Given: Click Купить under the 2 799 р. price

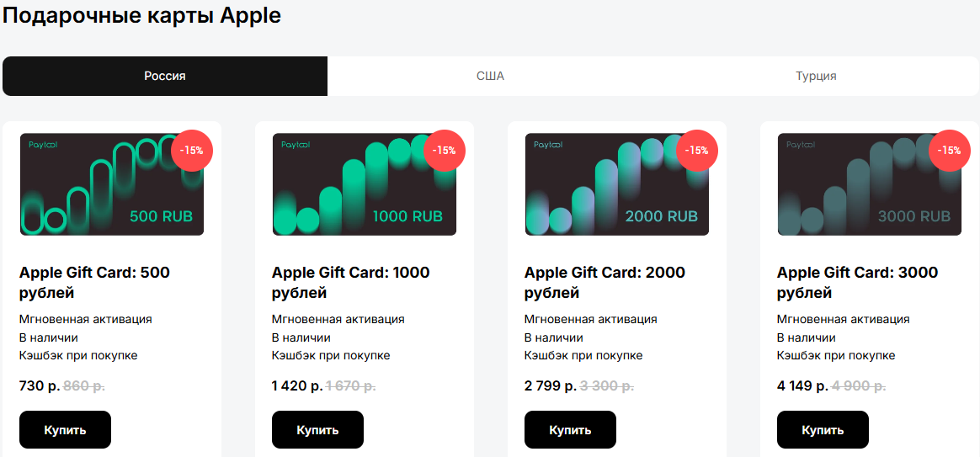Looking at the screenshot, I should click(570, 430).
